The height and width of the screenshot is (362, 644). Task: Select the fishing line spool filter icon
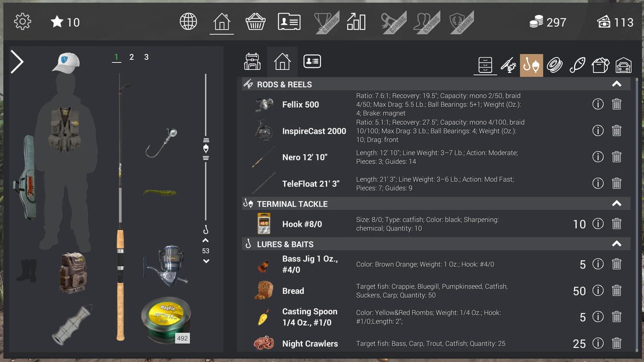tap(554, 65)
